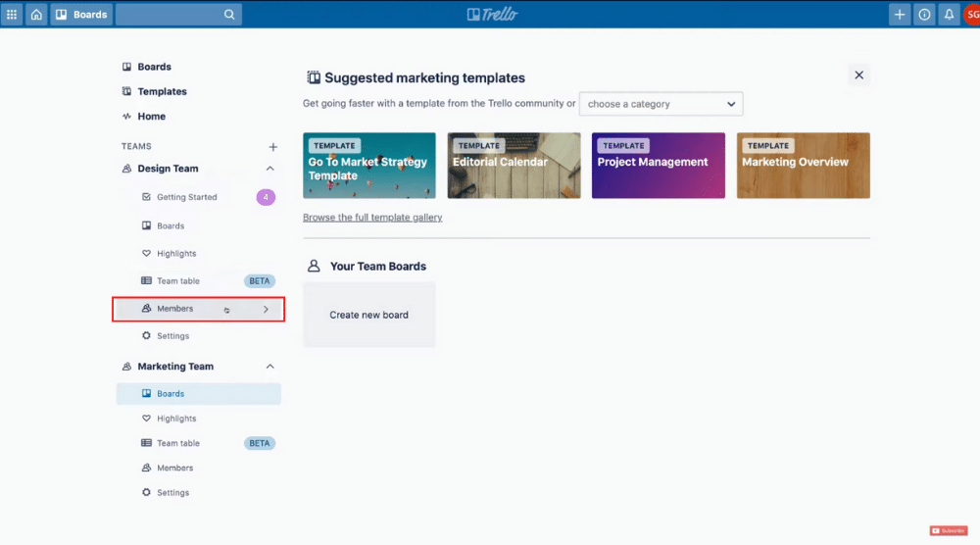Screen dimensions: 980x545
Task: Click the arrow chevron on Design Team Members
Action: tap(266, 309)
